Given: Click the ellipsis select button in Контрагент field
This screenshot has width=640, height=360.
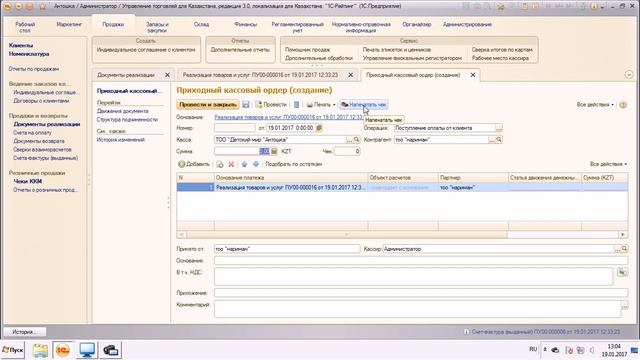Looking at the screenshot, I should tap(492, 140).
